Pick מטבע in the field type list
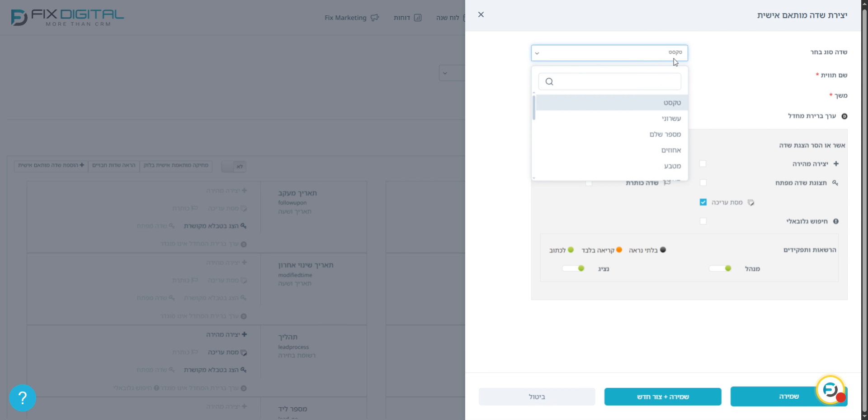This screenshot has height=420, width=868. tap(611, 166)
